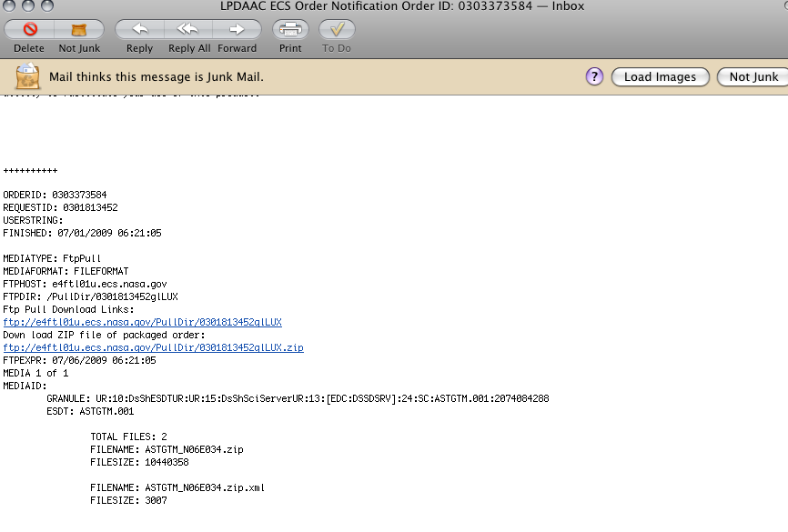Click the MEDIAFORMAT: FILEFORMAT line
Image resolution: width=788 pixels, height=532 pixels.
66,271
